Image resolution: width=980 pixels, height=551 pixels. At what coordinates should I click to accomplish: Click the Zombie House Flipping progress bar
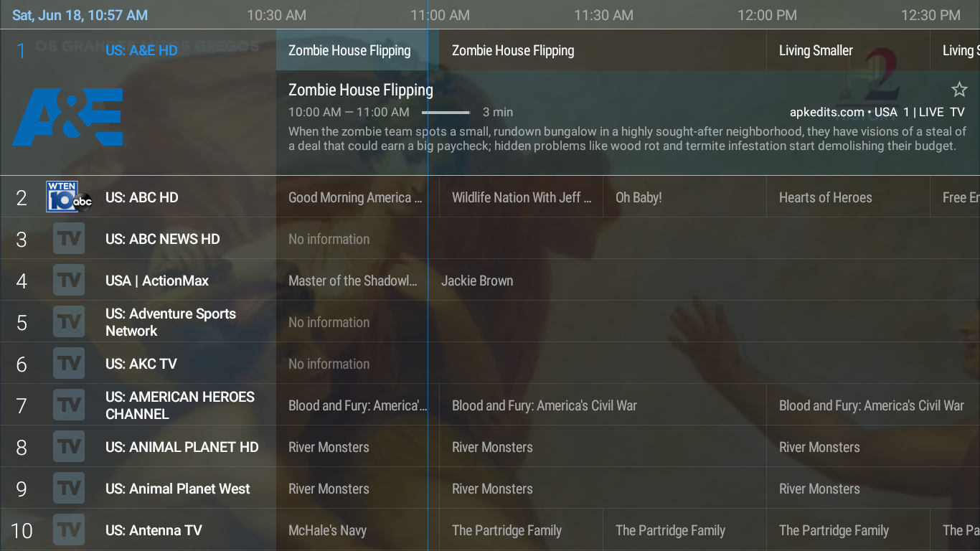coord(446,113)
